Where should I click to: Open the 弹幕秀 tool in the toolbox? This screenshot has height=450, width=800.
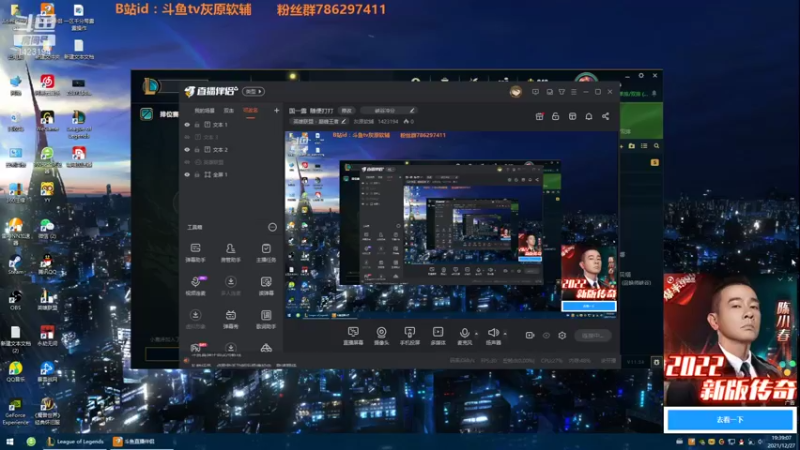pyautogui.click(x=231, y=319)
